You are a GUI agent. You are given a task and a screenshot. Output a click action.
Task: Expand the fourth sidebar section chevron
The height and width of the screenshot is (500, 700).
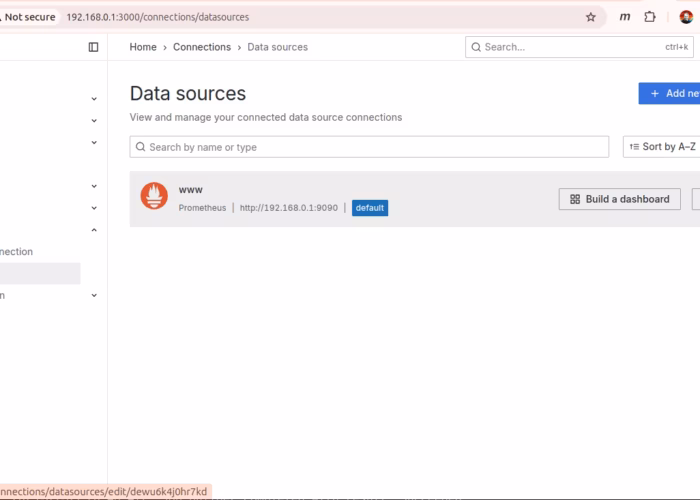94,186
